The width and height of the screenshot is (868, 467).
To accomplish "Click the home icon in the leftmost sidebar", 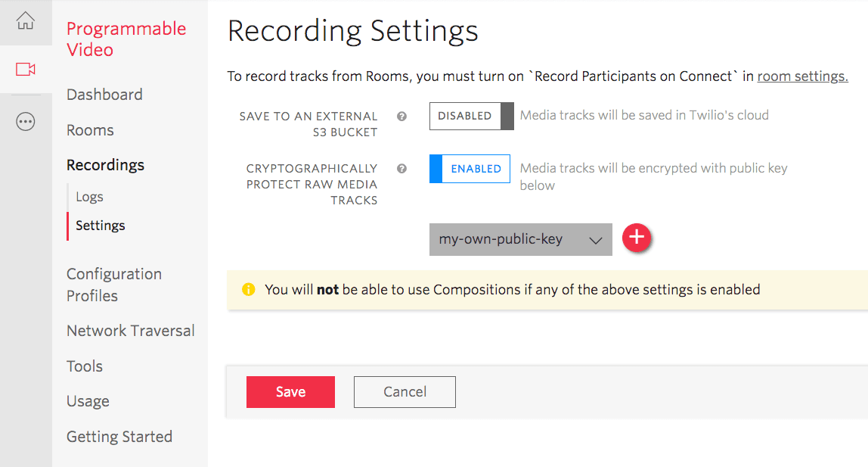I will point(26,21).
